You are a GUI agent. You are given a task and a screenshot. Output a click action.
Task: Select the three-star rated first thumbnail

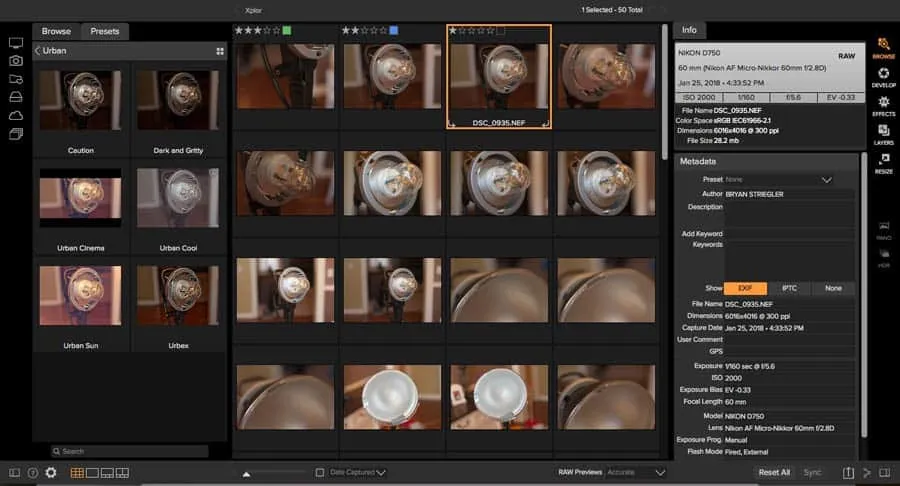click(285, 76)
